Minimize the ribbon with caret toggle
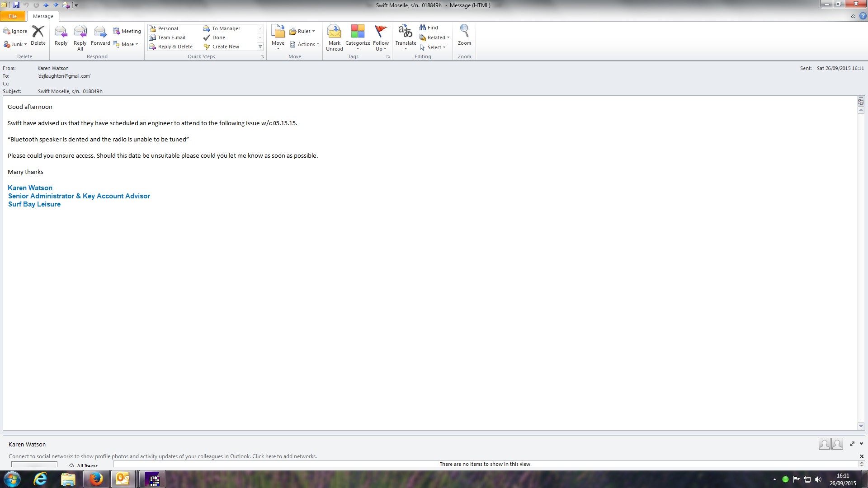 (853, 16)
